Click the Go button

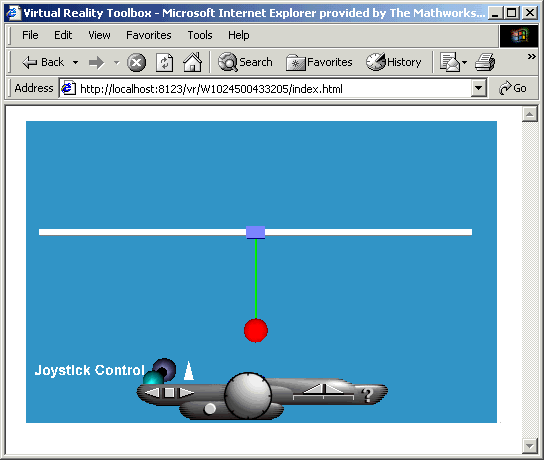(x=513, y=88)
